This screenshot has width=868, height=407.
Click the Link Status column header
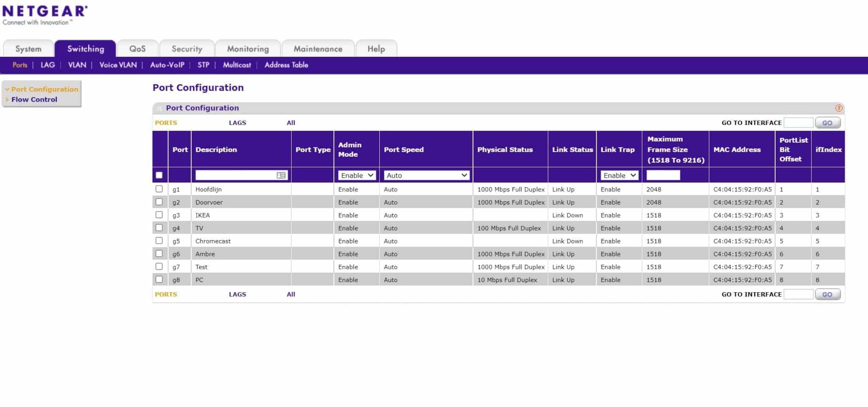[573, 150]
